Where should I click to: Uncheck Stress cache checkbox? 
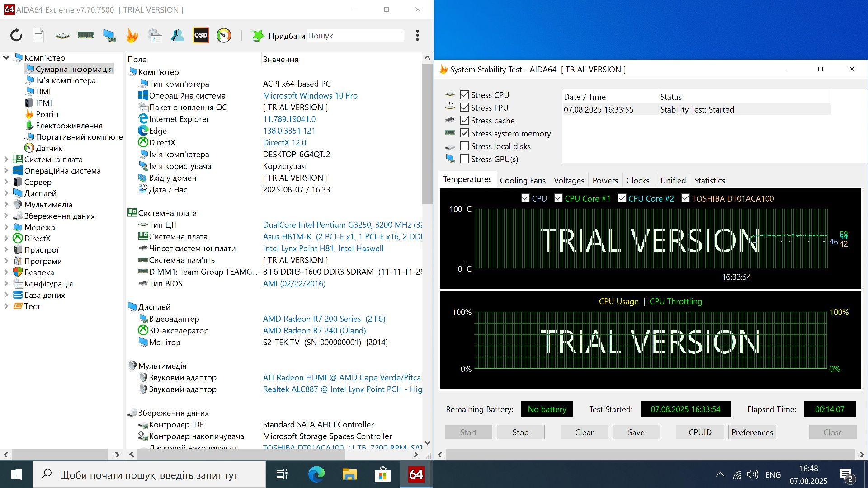(x=464, y=120)
